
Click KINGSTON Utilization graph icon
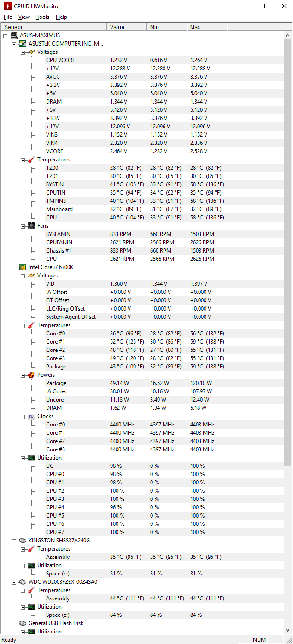pyautogui.click(x=31, y=565)
